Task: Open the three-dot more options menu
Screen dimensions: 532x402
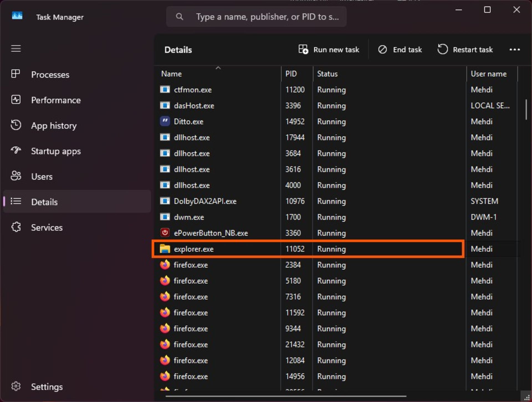Action: coord(515,50)
